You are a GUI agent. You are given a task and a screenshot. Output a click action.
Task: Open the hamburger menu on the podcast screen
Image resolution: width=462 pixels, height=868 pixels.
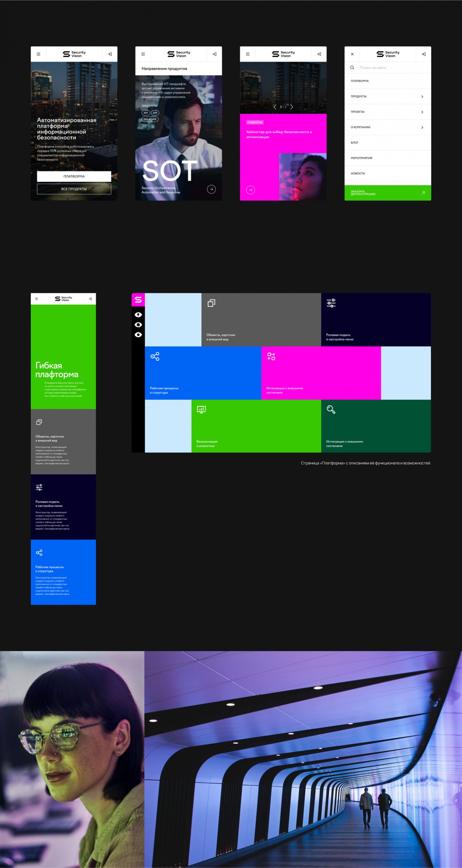[248, 54]
